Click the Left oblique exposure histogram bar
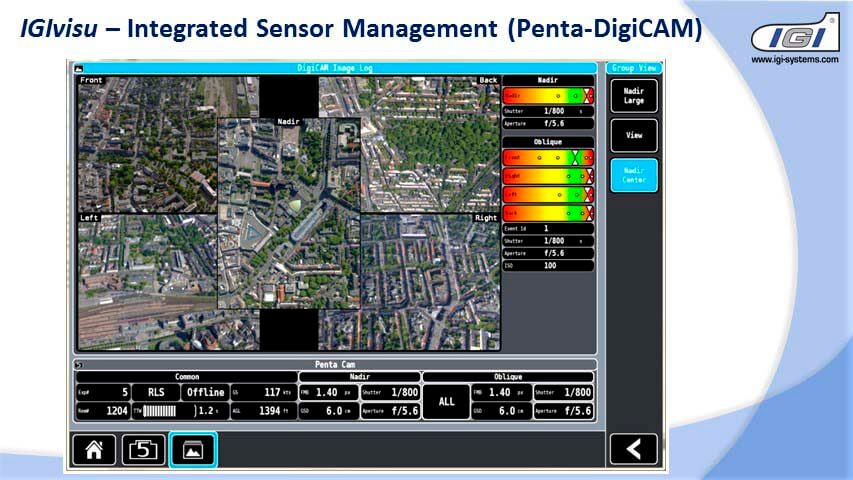The image size is (853, 480). click(548, 195)
